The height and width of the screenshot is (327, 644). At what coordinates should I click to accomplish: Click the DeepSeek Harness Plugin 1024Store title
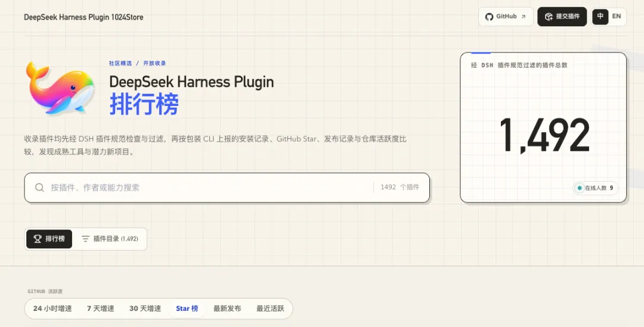(84, 17)
